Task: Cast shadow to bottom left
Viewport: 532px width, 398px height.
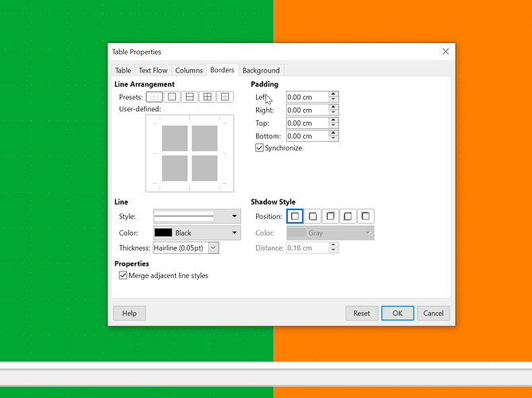Action: coord(348,216)
